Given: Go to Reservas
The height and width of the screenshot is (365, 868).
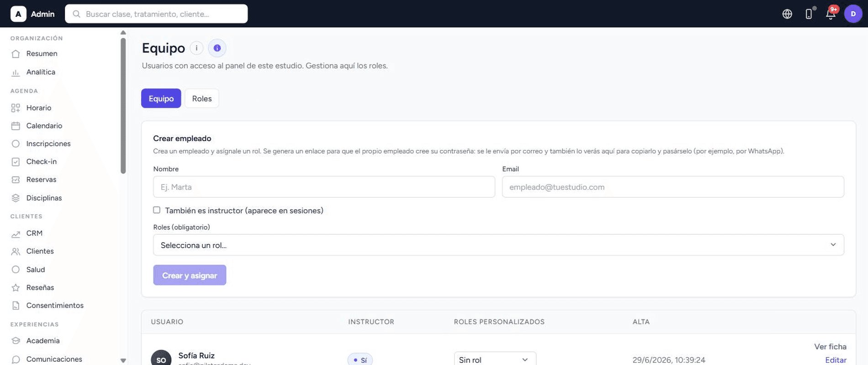Looking at the screenshot, I should (42, 180).
